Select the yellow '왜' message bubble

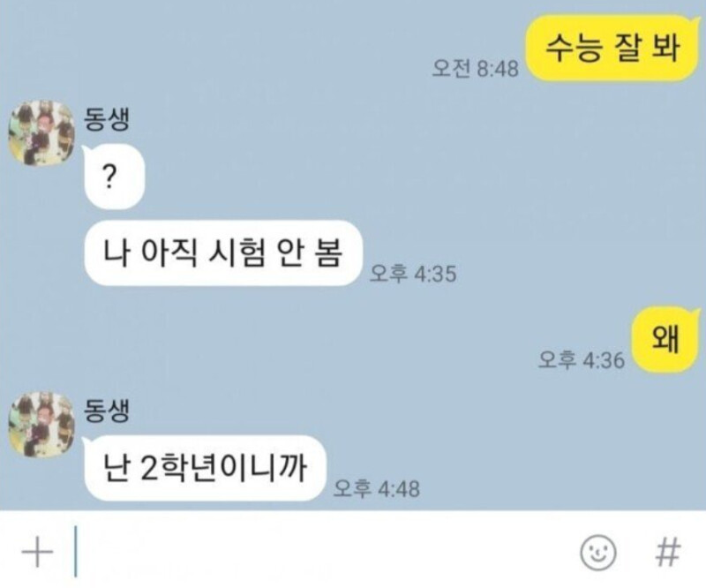(x=665, y=339)
